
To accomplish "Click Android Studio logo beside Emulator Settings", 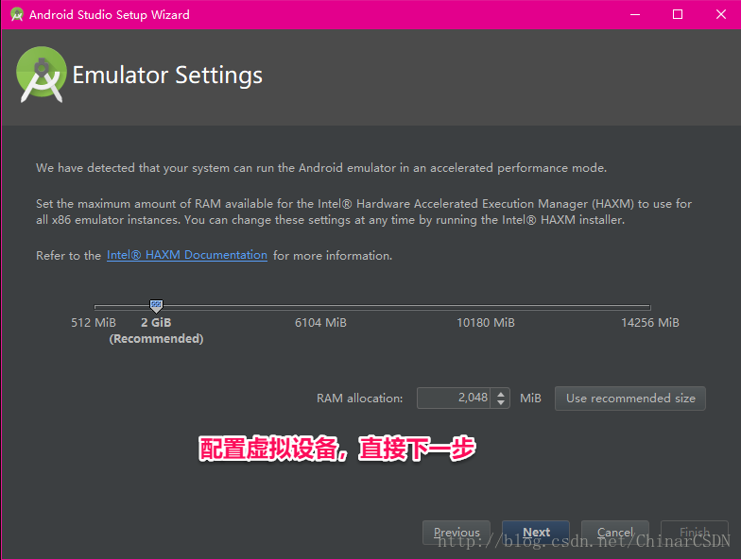I will [x=42, y=75].
